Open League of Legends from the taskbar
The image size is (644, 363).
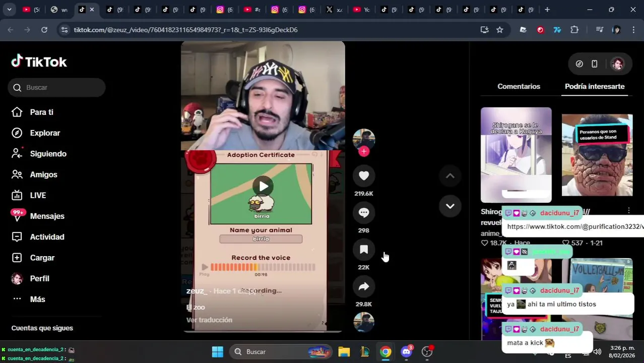[x=365, y=352]
